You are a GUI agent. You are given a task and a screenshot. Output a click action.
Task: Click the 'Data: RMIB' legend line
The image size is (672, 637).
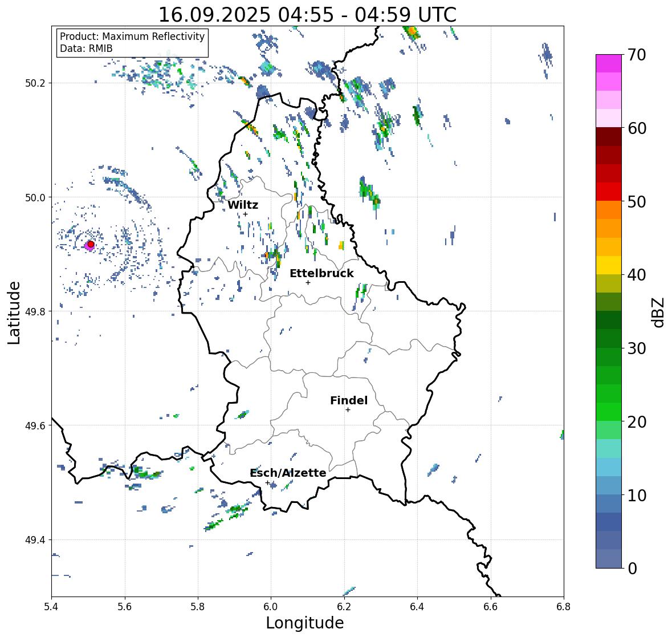[x=86, y=48]
